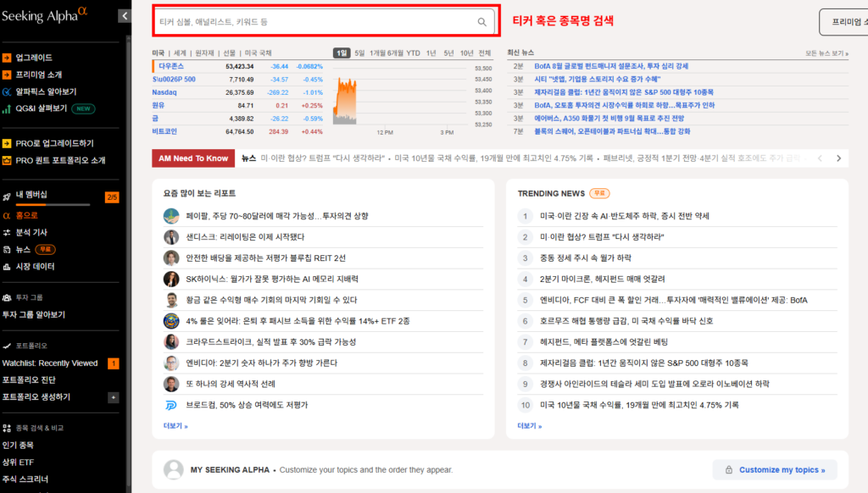Viewport: 868px width, 493px height.
Task: Click the sidebar vertical scrollbar
Action: [x=129, y=260]
